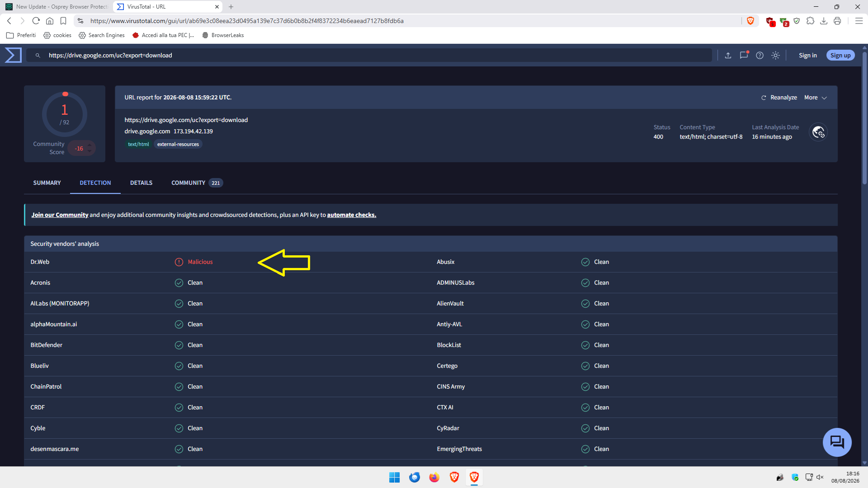Click the search magnifier icon
This screenshot has height=488, width=868.
[x=38, y=55]
